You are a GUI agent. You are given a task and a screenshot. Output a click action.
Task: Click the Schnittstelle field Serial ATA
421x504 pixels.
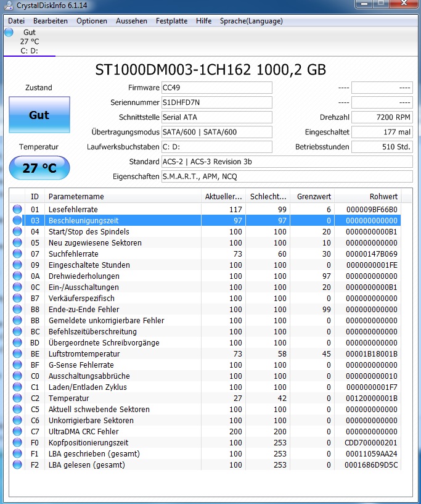(217, 117)
